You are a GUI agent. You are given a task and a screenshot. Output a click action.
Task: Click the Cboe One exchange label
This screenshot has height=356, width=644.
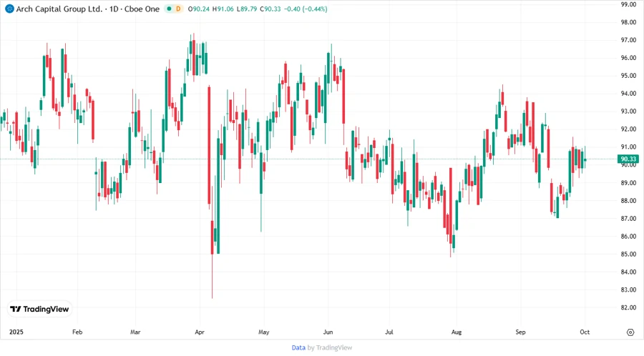[x=140, y=9]
